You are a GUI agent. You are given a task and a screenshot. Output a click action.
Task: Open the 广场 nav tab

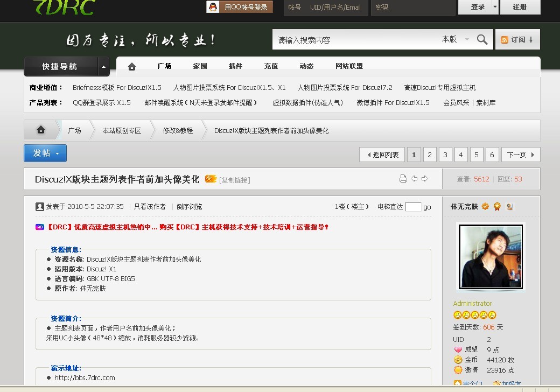(x=164, y=66)
